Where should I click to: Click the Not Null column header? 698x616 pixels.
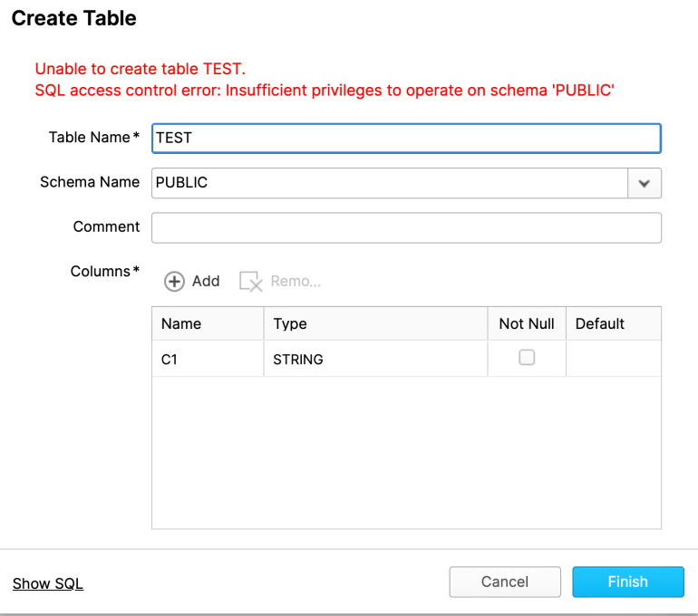[x=527, y=323]
